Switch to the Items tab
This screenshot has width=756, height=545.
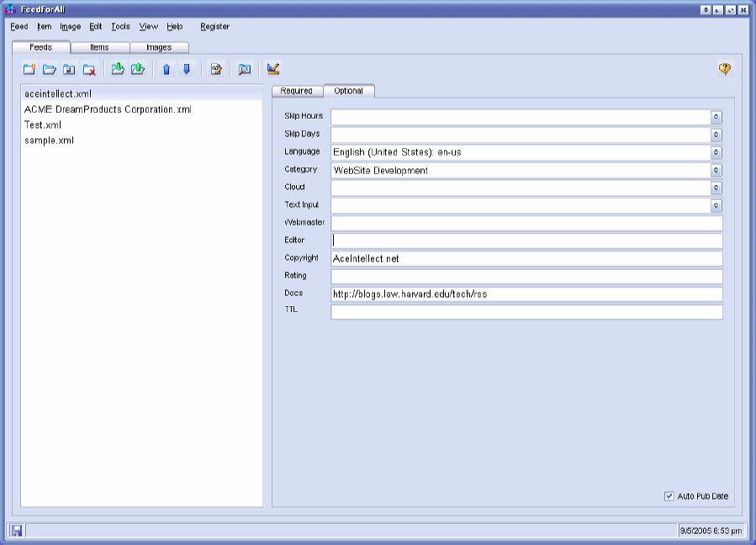99,47
